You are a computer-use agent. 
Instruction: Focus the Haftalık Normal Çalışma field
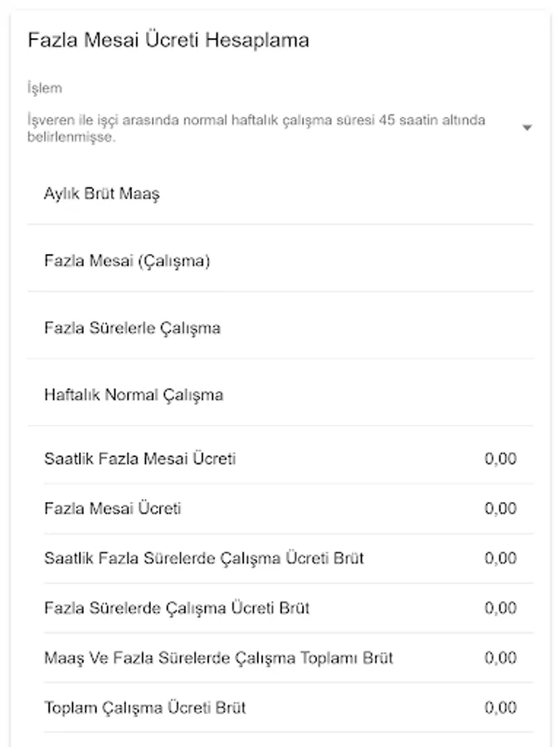coord(280,395)
